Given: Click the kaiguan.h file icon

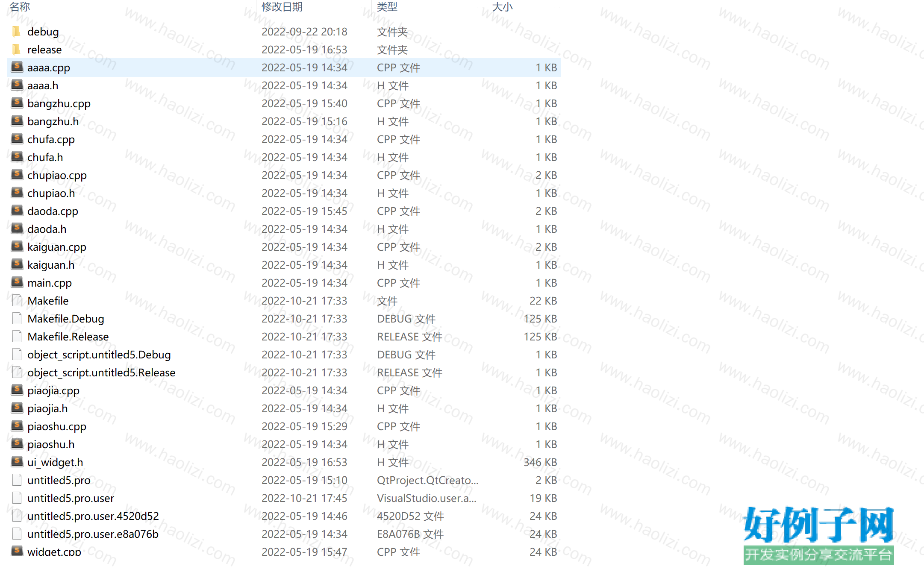Looking at the screenshot, I should [x=17, y=264].
